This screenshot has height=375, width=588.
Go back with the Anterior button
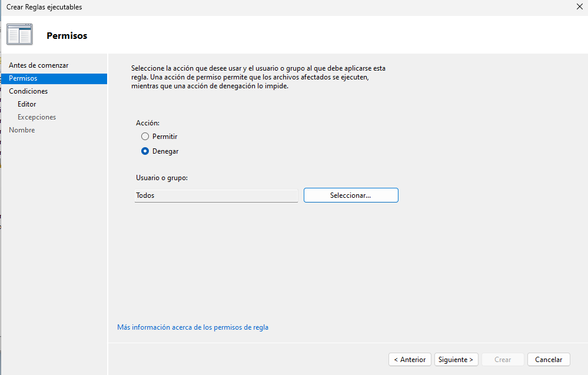click(410, 360)
